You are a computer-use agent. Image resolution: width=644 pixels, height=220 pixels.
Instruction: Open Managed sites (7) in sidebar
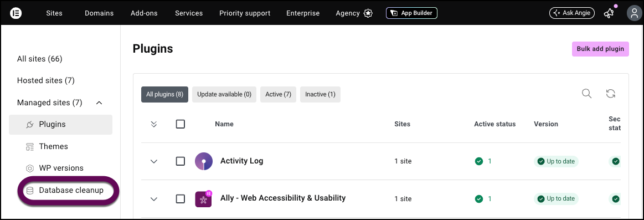(50, 103)
